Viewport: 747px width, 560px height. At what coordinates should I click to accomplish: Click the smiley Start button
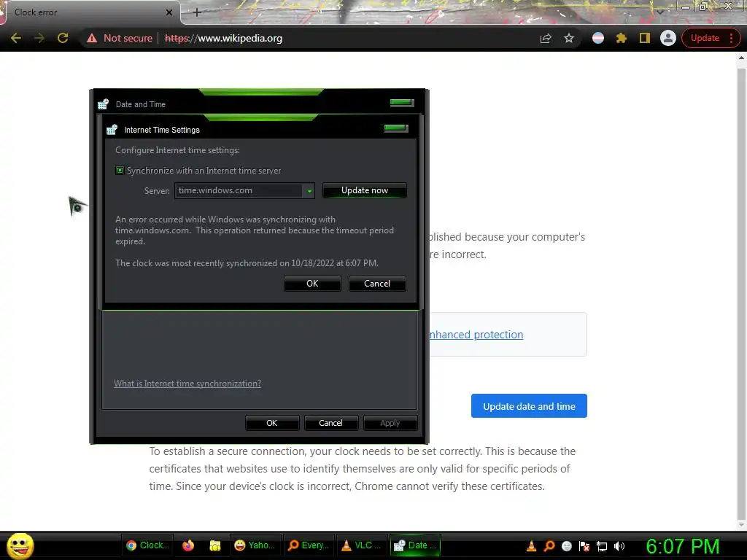20,545
